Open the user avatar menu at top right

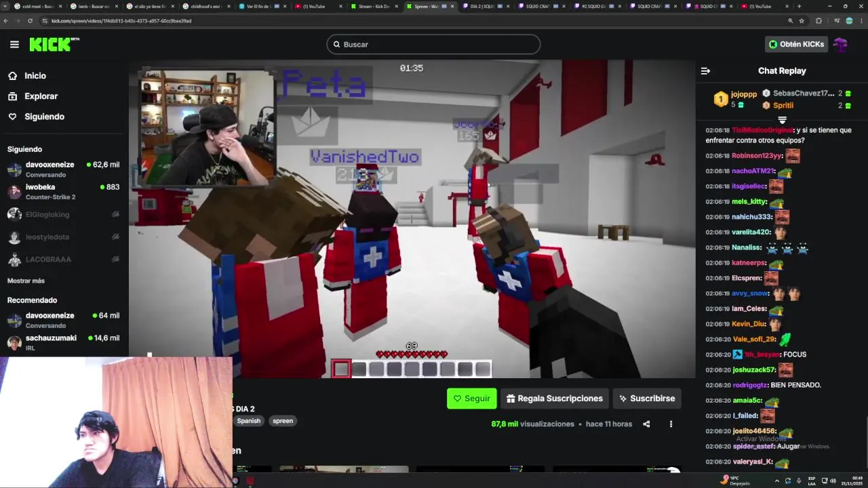click(841, 44)
